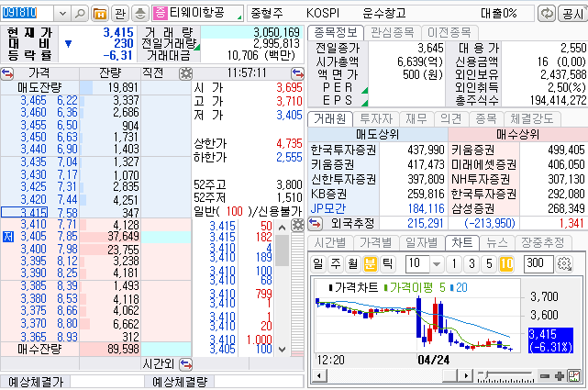
Task: Click the stock code input field
Action: (x=27, y=14)
